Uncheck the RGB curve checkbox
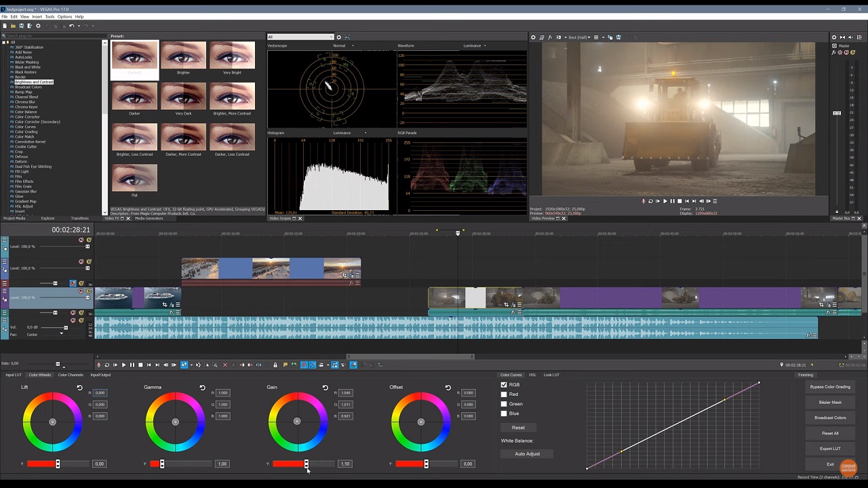 point(504,385)
